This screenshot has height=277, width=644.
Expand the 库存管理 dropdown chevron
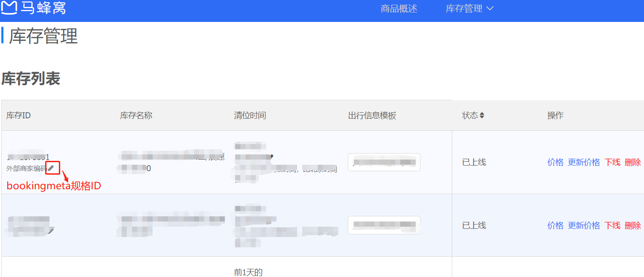(490, 9)
